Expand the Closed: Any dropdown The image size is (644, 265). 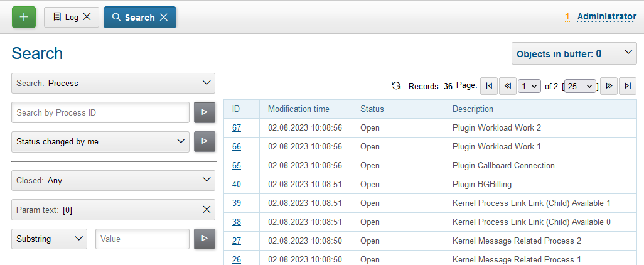[113, 180]
